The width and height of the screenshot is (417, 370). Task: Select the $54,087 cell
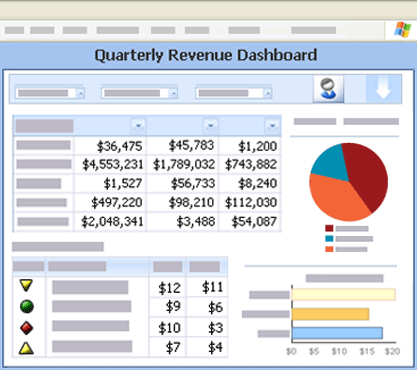tap(250, 221)
